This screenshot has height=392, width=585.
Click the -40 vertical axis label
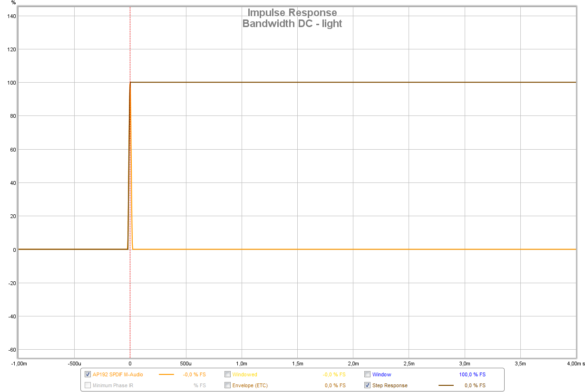(12, 316)
